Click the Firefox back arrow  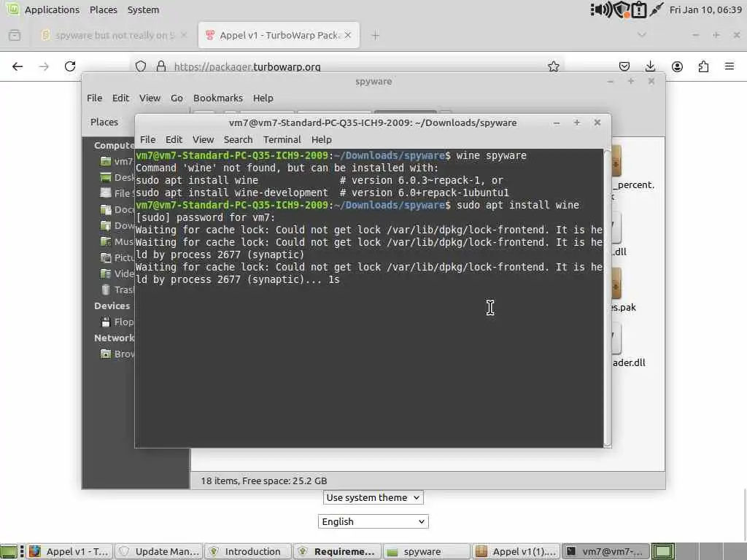tap(18, 66)
